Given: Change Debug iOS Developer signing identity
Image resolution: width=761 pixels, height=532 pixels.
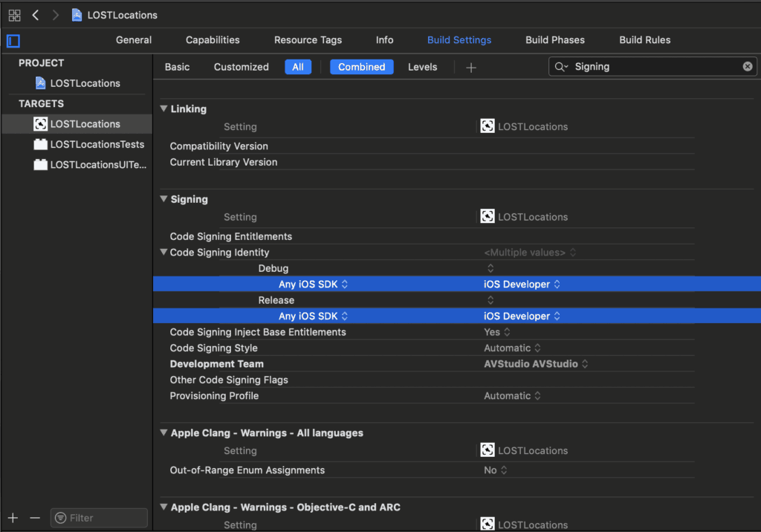Looking at the screenshot, I should 522,284.
